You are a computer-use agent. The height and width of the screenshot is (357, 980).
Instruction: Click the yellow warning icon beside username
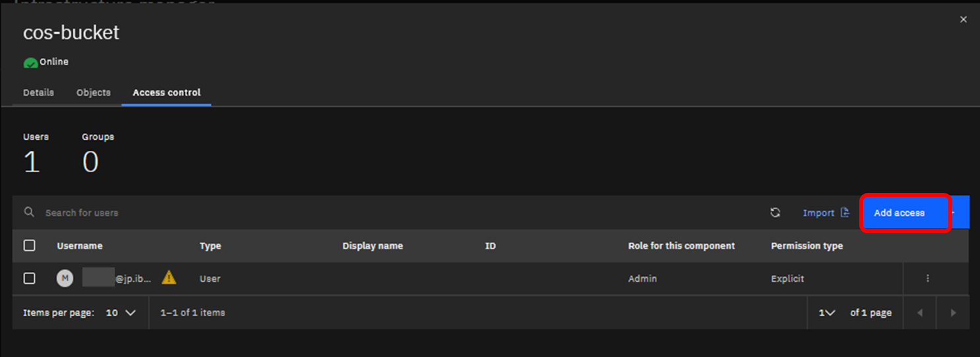[x=169, y=277]
